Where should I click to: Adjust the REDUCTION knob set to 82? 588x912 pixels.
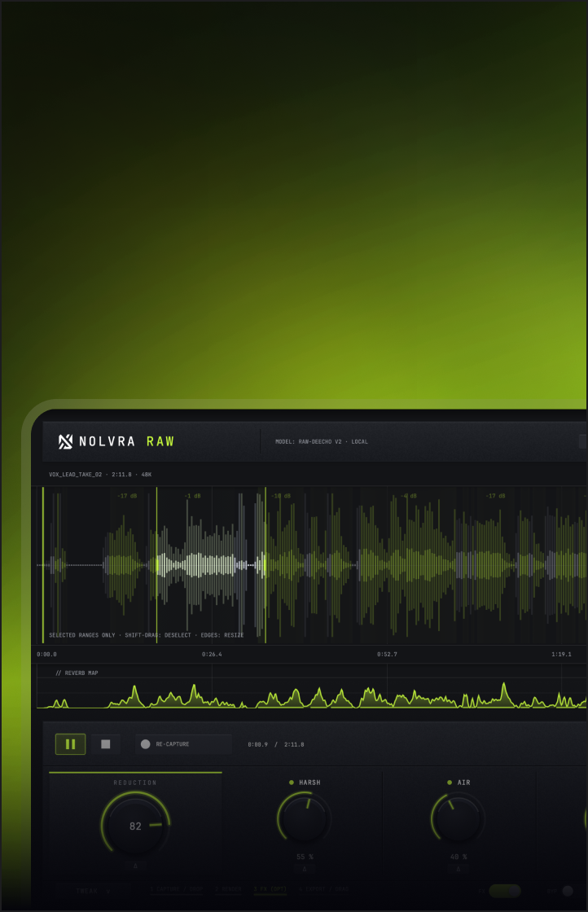click(x=135, y=825)
